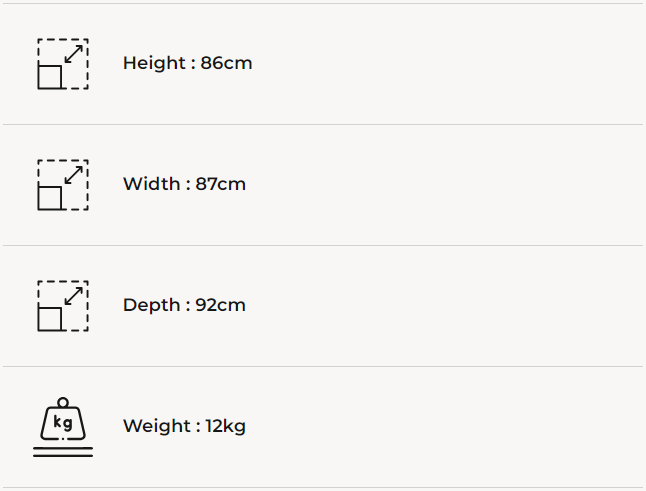This screenshot has height=491, width=646.
Task: Click the Depth dimension icon
Action: coord(63,306)
